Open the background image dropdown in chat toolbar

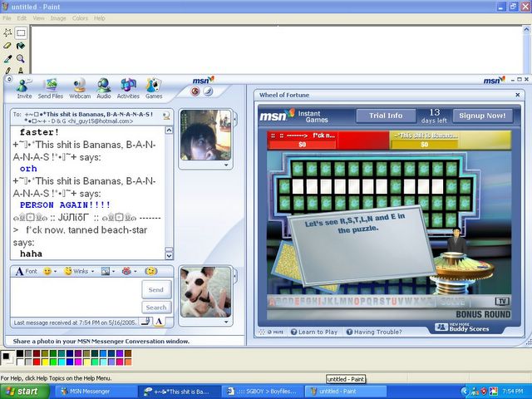(x=113, y=272)
